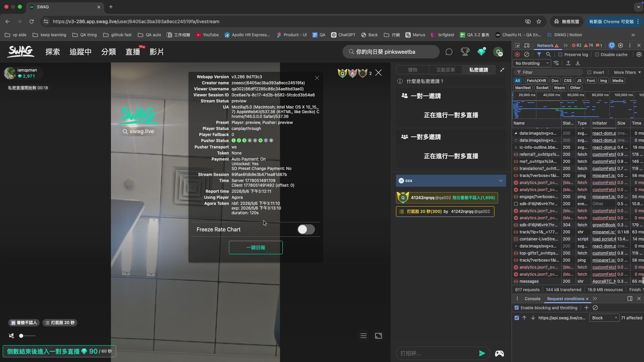
Task: Open the browser tab search dropdown arrow
Action: 638,7
